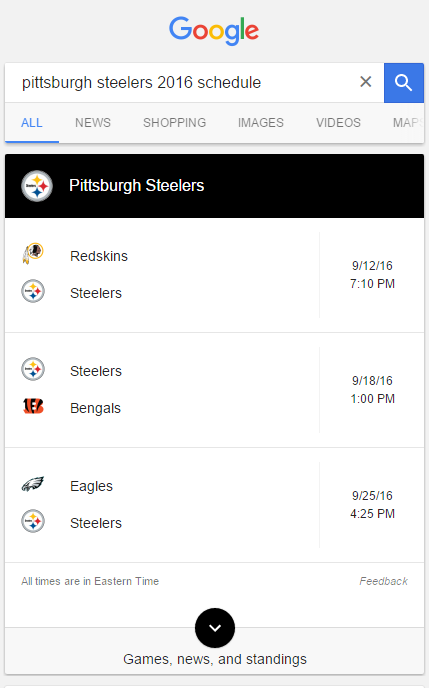Click the Bengals team logo
429x688 pixels.
point(33,406)
